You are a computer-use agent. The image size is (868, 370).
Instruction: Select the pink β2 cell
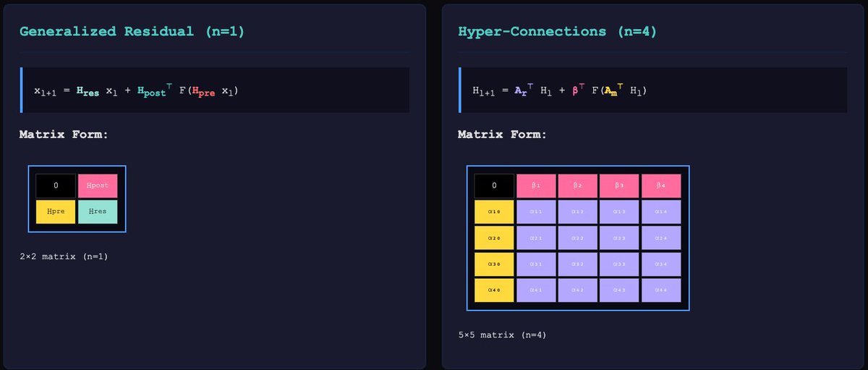(x=577, y=185)
